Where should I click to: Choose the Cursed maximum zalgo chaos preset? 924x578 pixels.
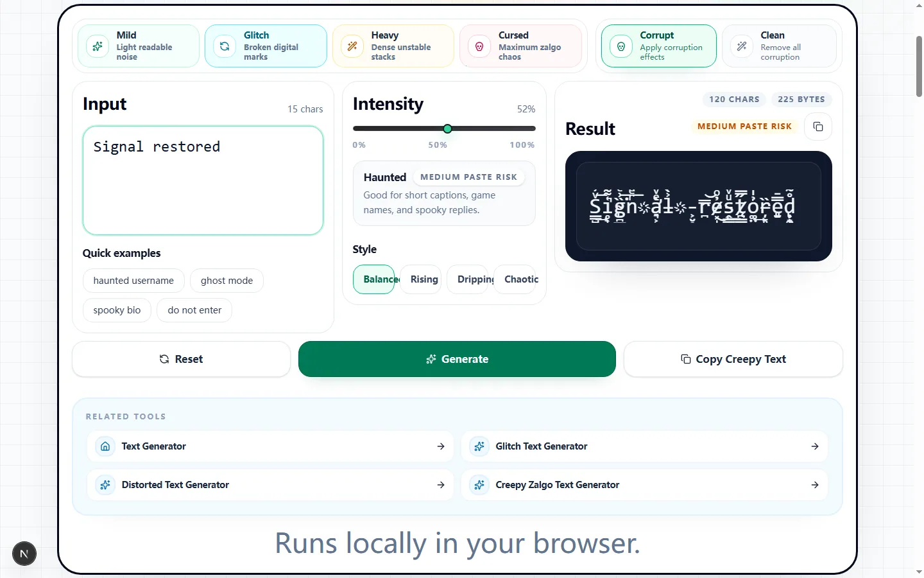tap(520, 46)
